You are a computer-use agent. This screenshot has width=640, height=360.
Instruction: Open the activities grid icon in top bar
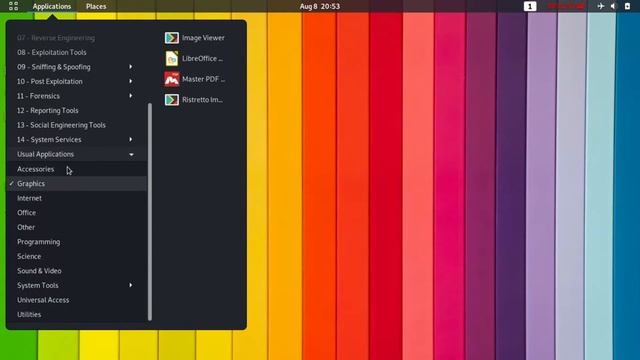(13, 6)
